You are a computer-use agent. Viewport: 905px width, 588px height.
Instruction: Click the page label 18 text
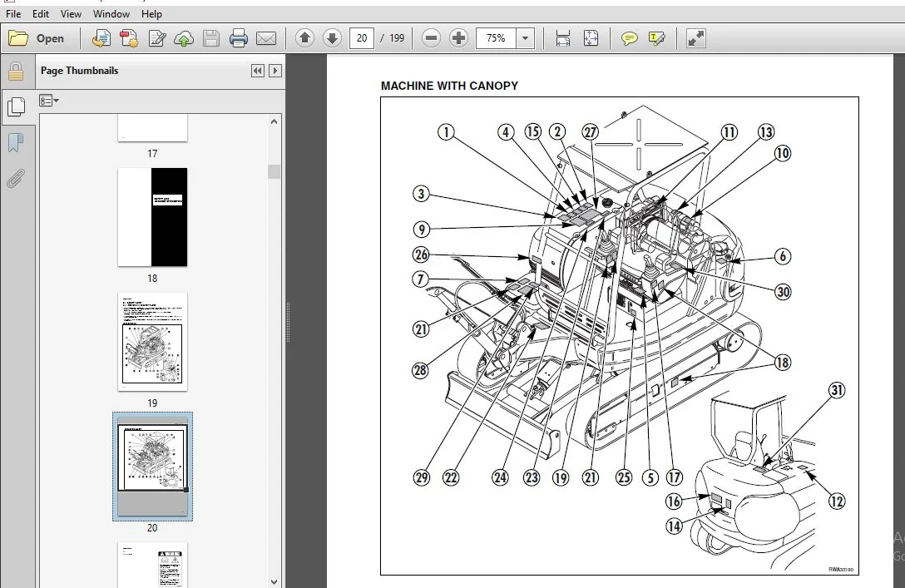coord(152,278)
